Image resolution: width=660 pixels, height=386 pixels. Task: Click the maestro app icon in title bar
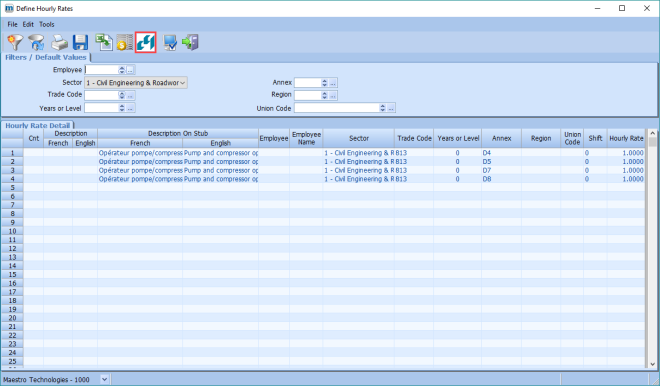pyautogui.click(x=9, y=8)
